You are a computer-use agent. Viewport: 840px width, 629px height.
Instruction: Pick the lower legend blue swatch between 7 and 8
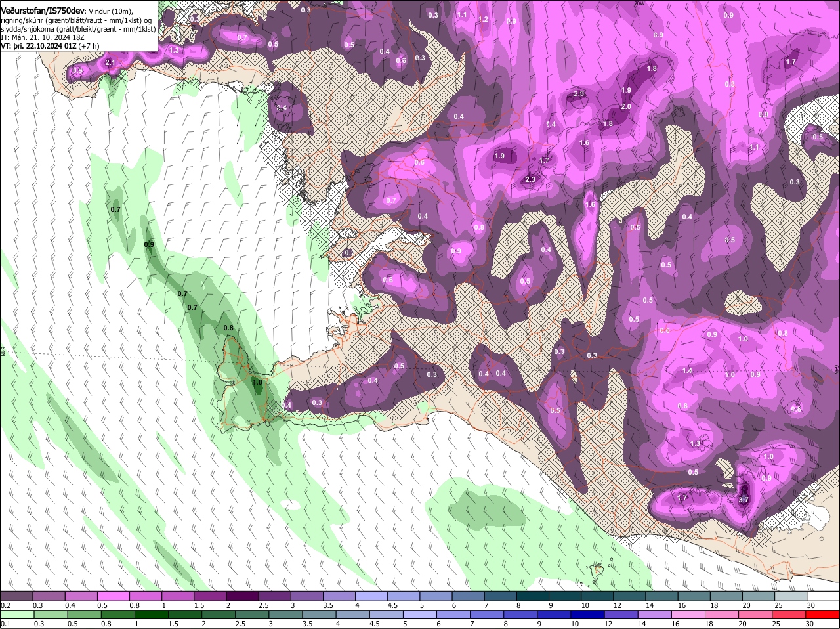coord(486,614)
